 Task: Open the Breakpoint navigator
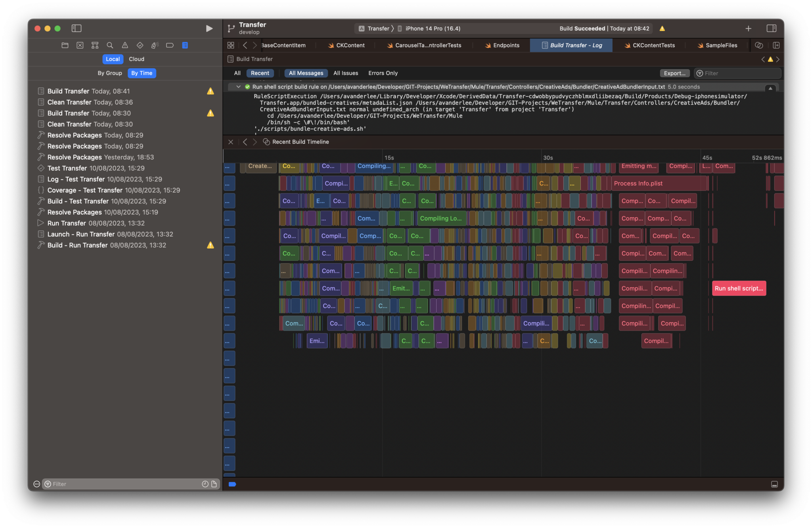point(170,45)
